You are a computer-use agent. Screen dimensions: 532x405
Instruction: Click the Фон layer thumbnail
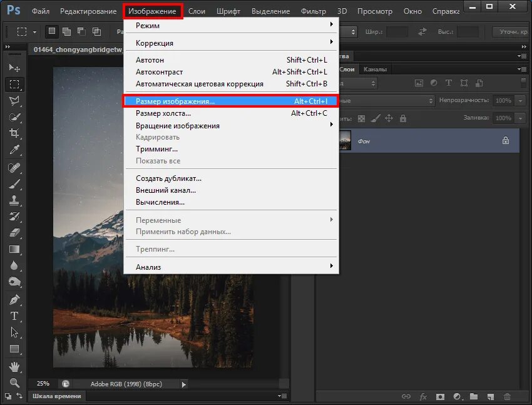click(345, 140)
